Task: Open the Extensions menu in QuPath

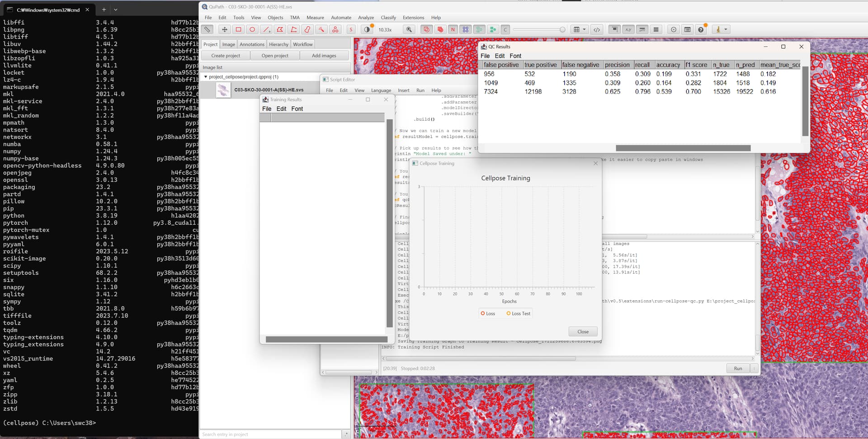Action: (413, 18)
